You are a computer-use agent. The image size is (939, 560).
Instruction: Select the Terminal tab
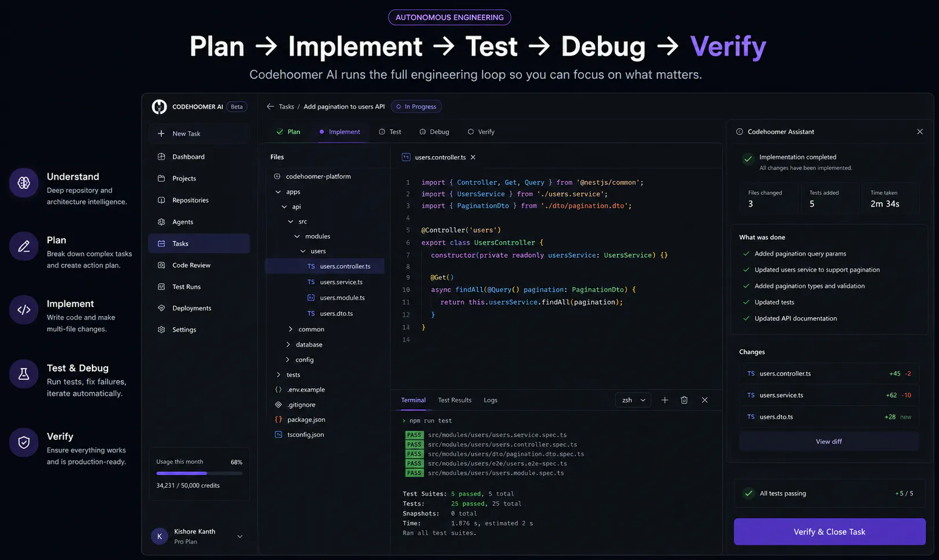pyautogui.click(x=413, y=400)
